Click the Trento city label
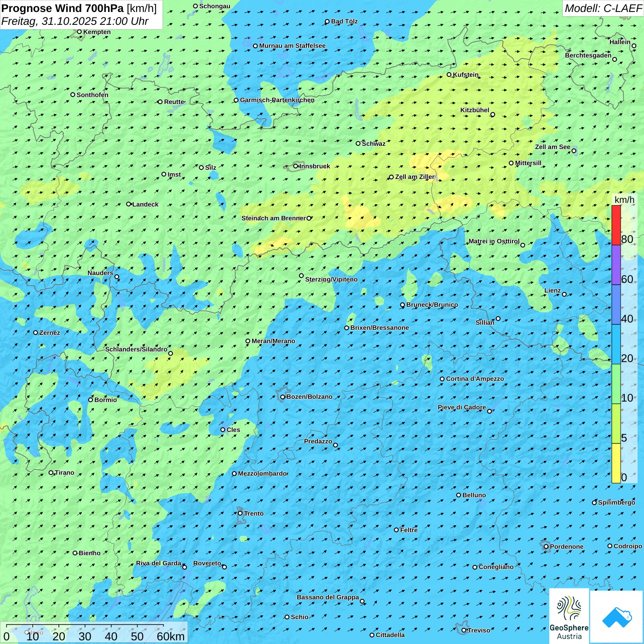 tap(254, 513)
